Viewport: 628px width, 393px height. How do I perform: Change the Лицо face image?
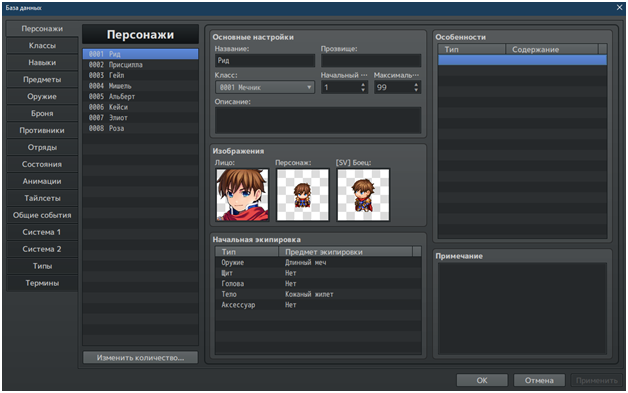click(x=242, y=195)
